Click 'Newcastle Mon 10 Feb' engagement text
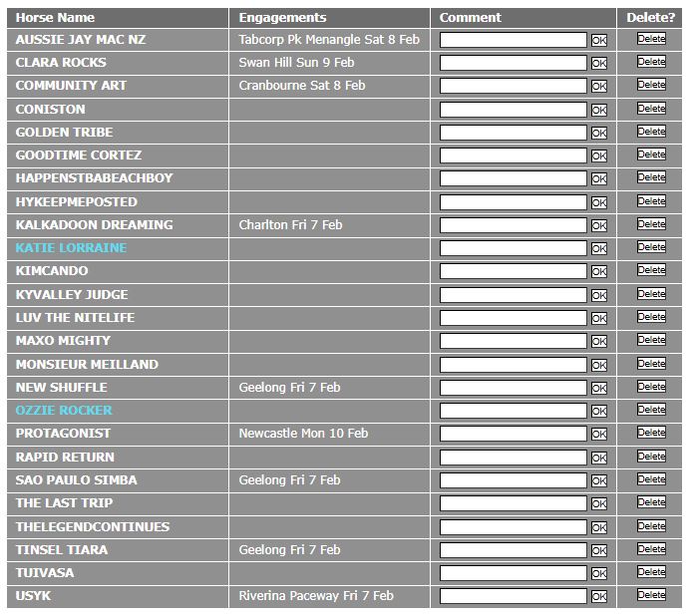The height and width of the screenshot is (616, 696). pyautogui.click(x=303, y=434)
